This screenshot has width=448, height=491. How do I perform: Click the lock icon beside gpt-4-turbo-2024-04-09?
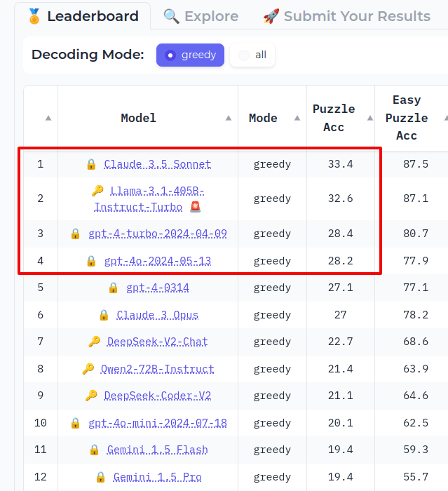tap(75, 234)
